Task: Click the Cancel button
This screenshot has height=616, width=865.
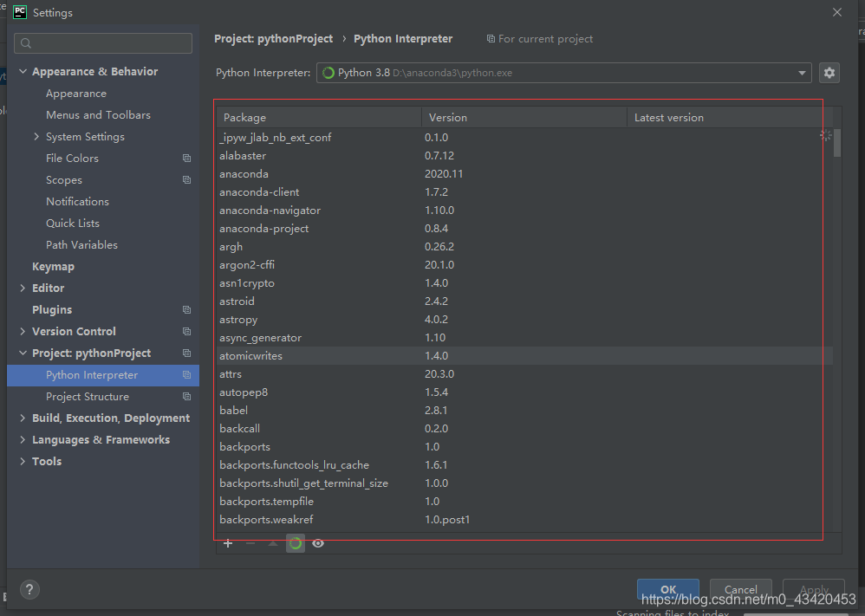Action: [740, 589]
